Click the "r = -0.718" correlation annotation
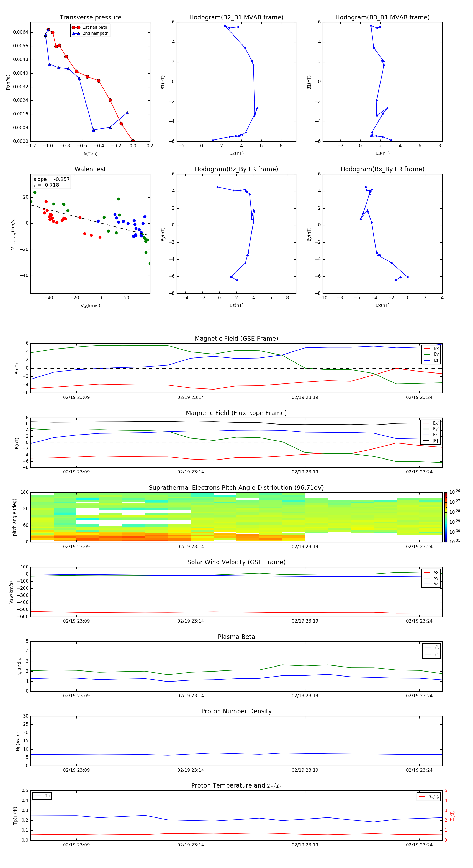 pyautogui.click(x=47, y=185)
